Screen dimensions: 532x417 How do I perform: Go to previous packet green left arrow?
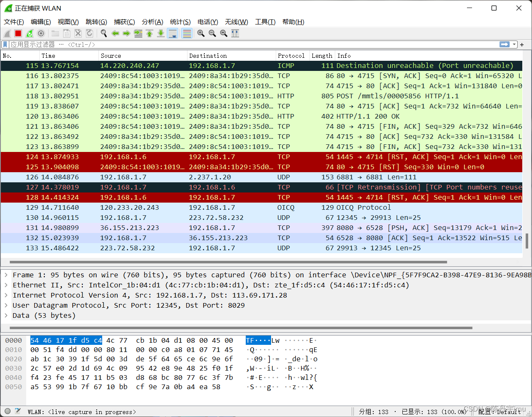(x=115, y=33)
